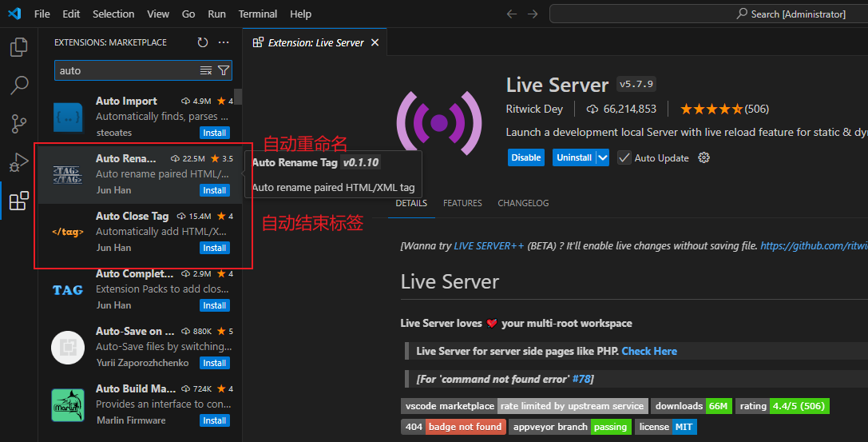The image size is (868, 442).
Task: Install the Auto Complete Tag extension
Action: pos(214,306)
